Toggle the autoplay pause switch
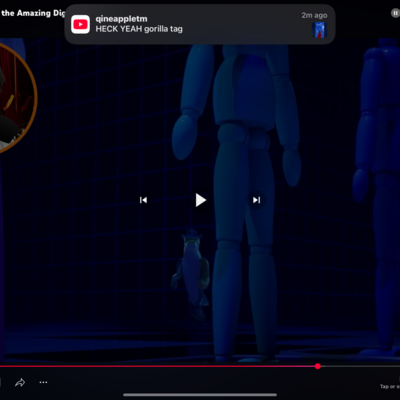The width and height of the screenshot is (400, 400). click(395, 13)
